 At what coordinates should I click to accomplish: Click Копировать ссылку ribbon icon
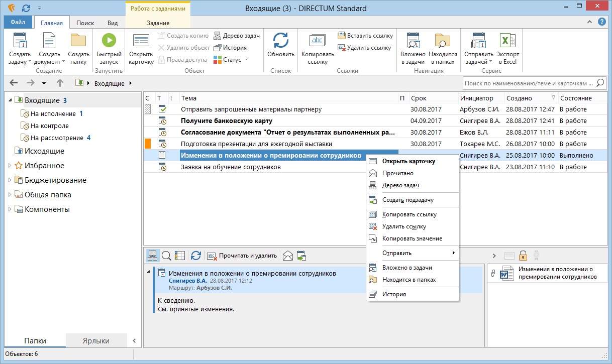[318, 40]
